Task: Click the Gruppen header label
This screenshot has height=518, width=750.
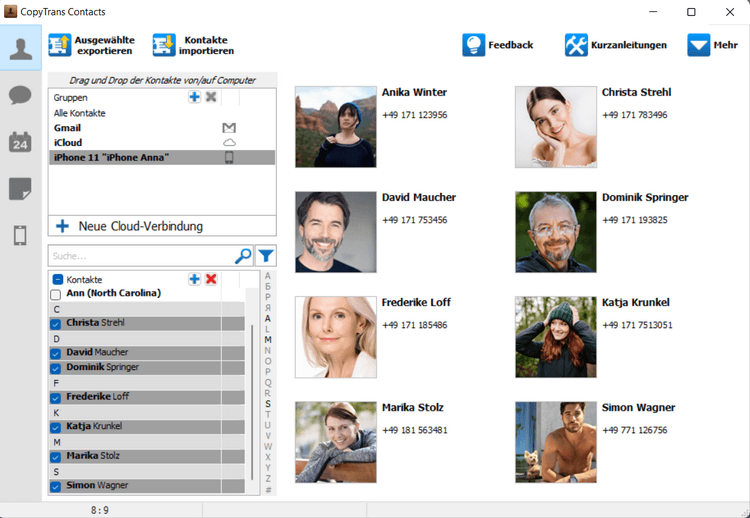Action: (70, 98)
